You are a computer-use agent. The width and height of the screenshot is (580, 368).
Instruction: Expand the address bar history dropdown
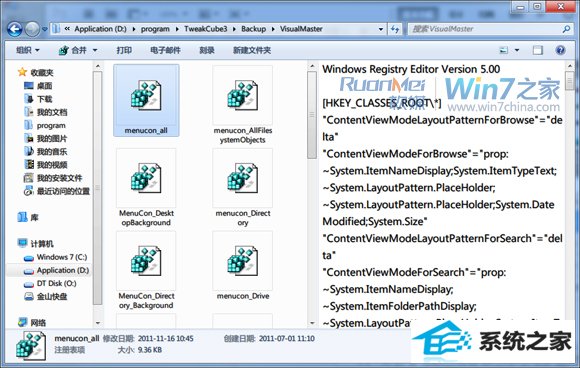381,29
